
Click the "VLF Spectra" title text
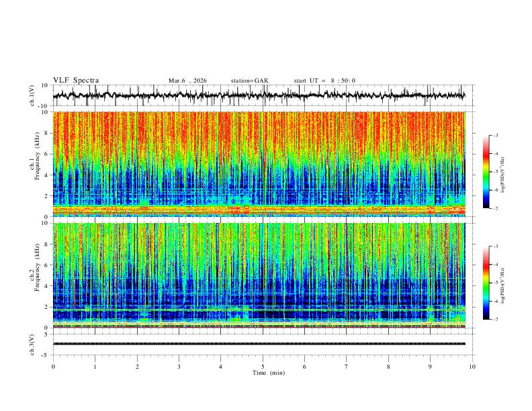pos(76,81)
